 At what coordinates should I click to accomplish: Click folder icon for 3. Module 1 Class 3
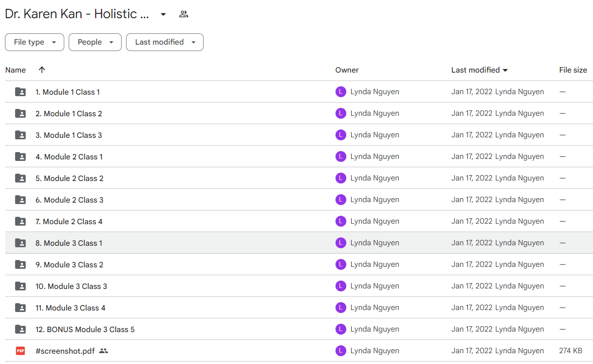[x=20, y=135]
